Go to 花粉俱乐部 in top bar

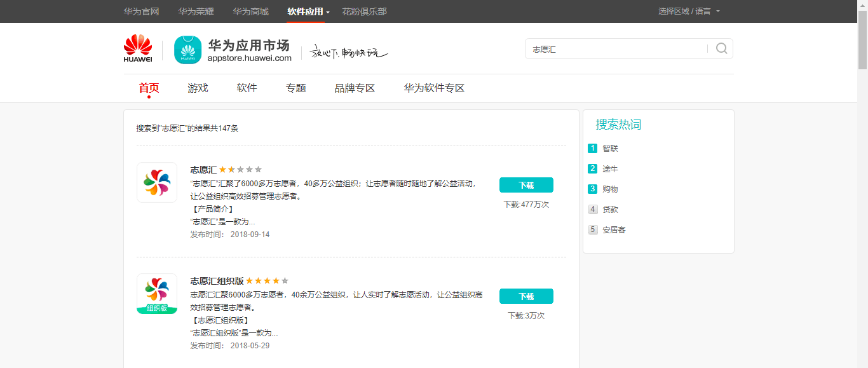coord(364,11)
